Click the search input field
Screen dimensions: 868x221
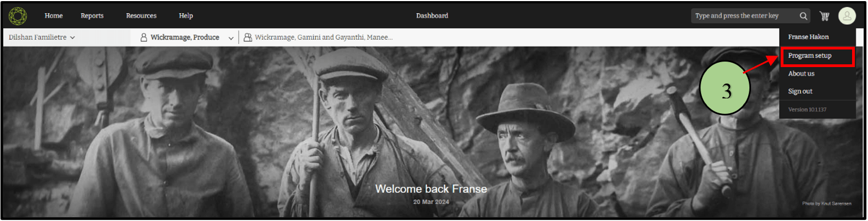pos(744,16)
